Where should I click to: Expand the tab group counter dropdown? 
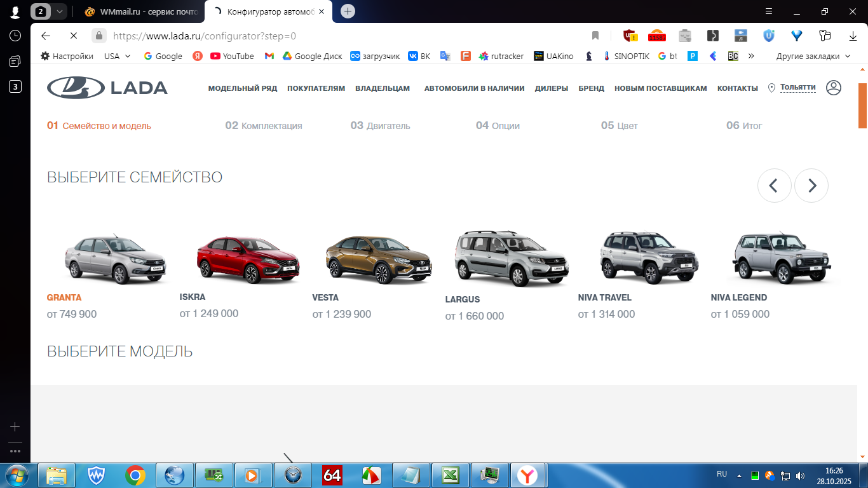[60, 11]
